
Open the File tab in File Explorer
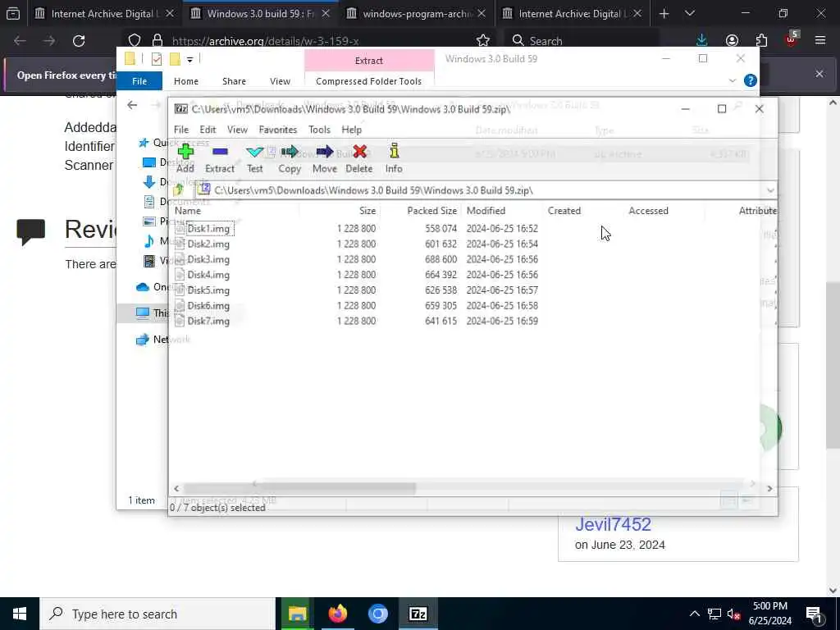139,81
